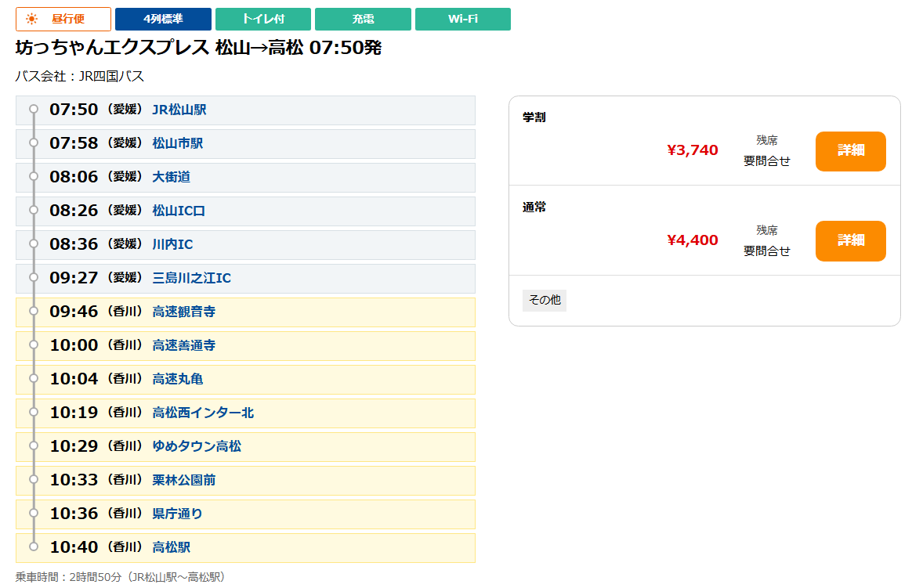Click the ¥3,740 student fare price
This screenshot has height=588, width=912.
pyautogui.click(x=692, y=150)
